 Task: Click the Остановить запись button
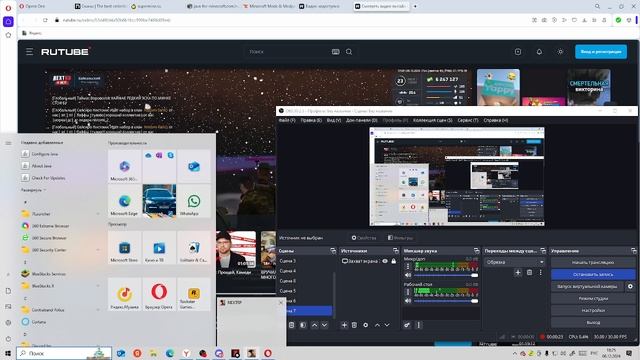tap(593, 274)
